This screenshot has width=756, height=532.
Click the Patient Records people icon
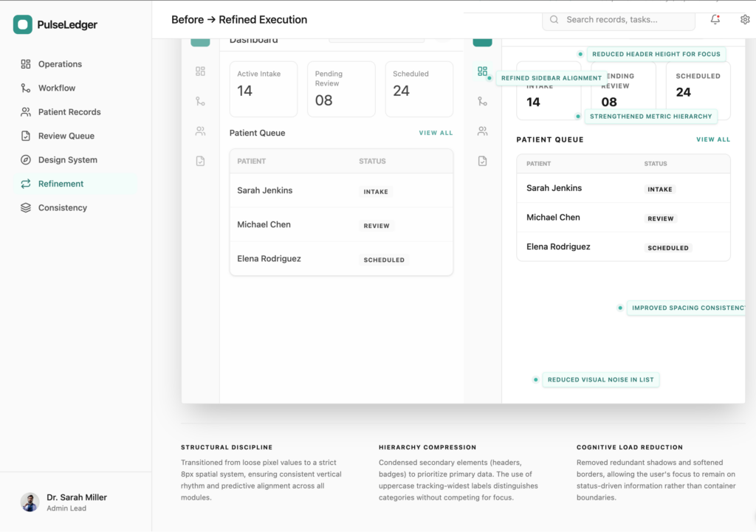(x=26, y=112)
